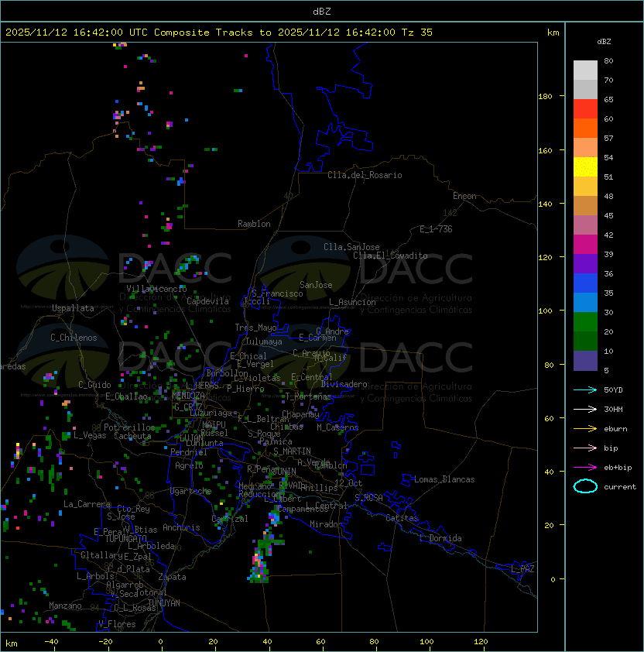Pick the slate purple bottom dBZ swatch
Screen dimensions: 644x652
[585, 361]
